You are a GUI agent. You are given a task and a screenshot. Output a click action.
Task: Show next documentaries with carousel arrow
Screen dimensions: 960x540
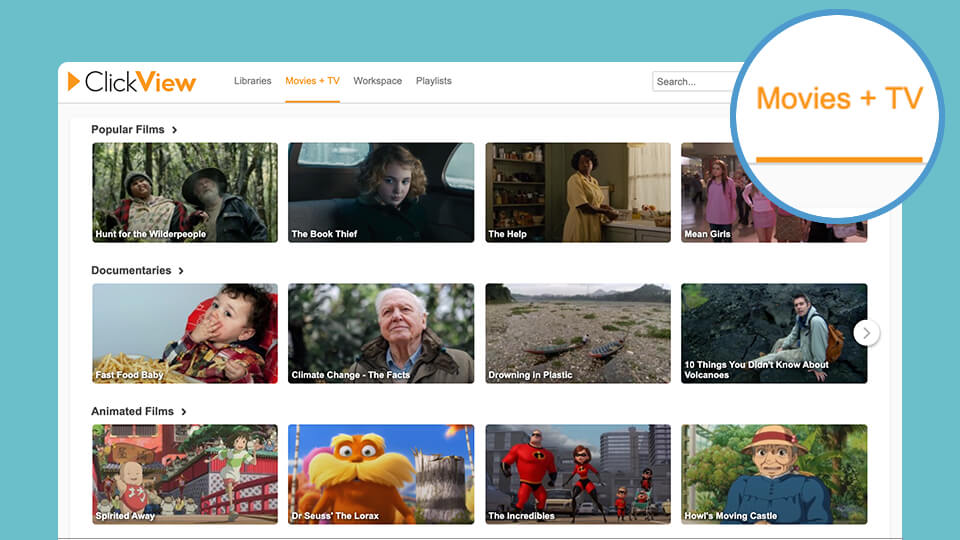tap(866, 333)
